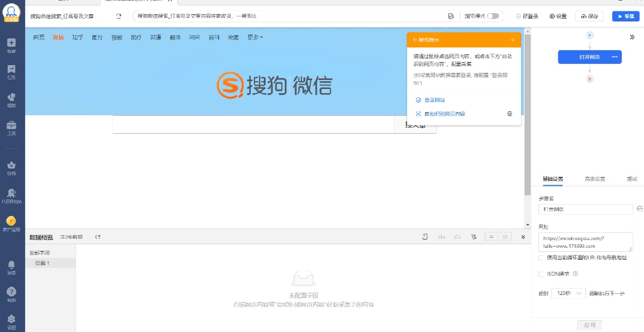The image size is (644, 332).
Task: Collapse the data preview panel chevron
Action: click(x=523, y=236)
